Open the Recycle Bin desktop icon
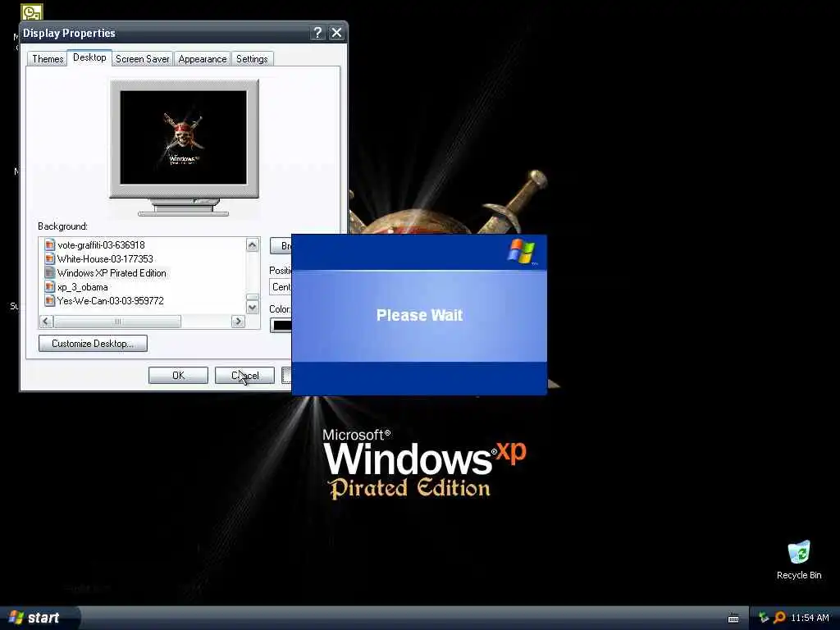840x630 pixels. pos(799,559)
